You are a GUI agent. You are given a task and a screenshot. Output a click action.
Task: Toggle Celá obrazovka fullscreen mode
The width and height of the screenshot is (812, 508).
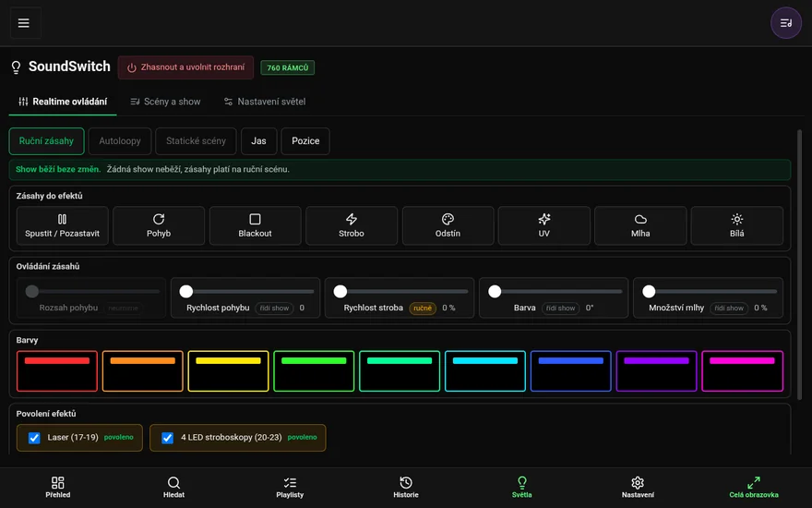754,488
